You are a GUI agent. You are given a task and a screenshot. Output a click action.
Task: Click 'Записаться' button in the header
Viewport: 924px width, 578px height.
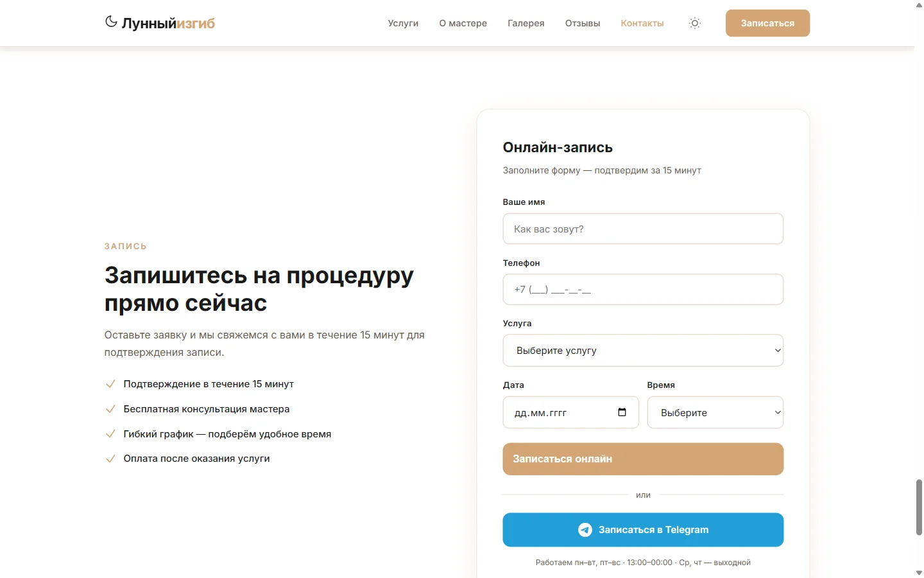click(767, 23)
